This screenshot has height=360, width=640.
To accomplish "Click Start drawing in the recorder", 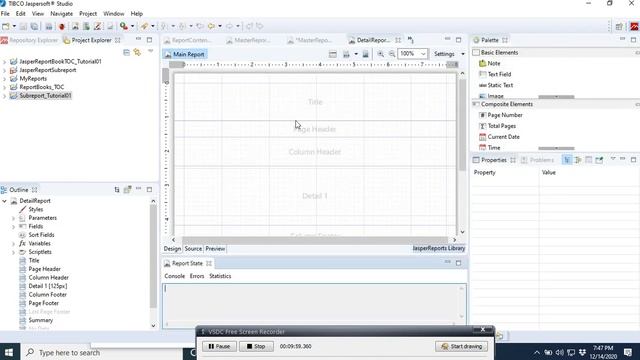I will 462,346.
